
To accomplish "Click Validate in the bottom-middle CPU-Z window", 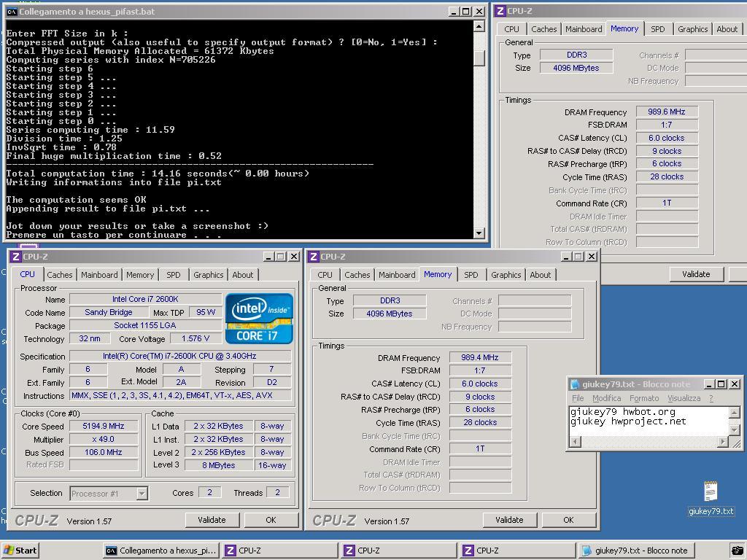I will point(510,520).
